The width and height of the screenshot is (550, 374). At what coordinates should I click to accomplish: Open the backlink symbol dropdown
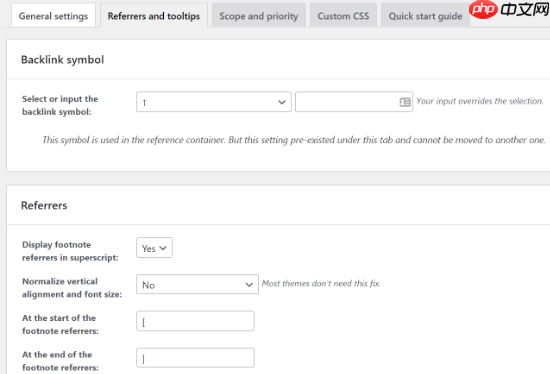(214, 102)
